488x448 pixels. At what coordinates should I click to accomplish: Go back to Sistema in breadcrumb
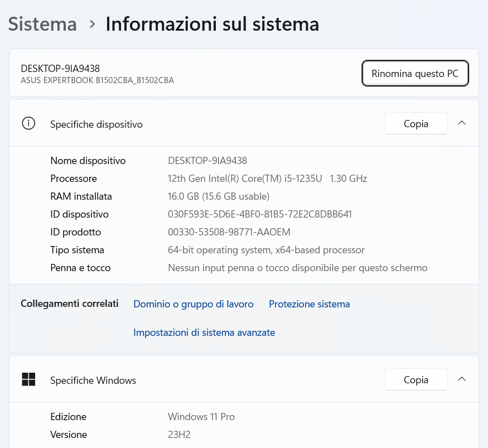click(x=42, y=24)
